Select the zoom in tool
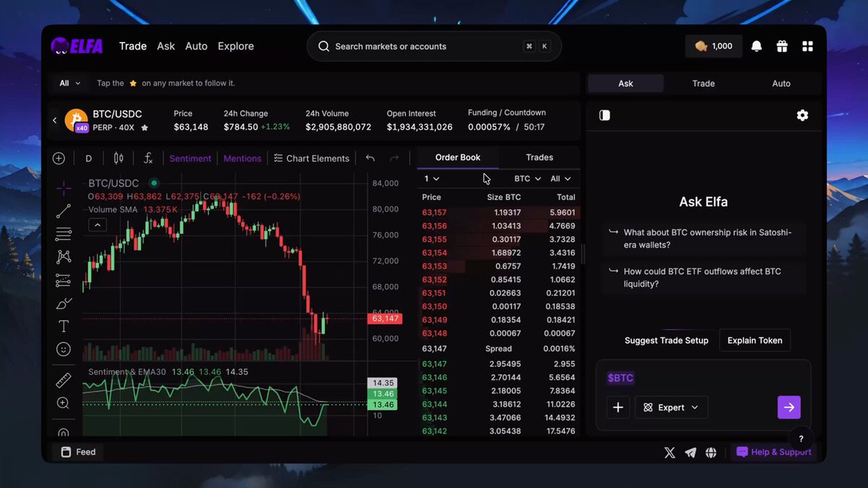Viewport: 868px width, 488px height. click(x=64, y=403)
